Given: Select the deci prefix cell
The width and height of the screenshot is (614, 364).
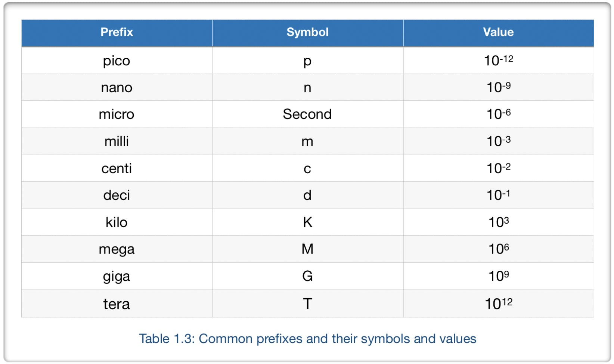Looking at the screenshot, I should 117,195.
